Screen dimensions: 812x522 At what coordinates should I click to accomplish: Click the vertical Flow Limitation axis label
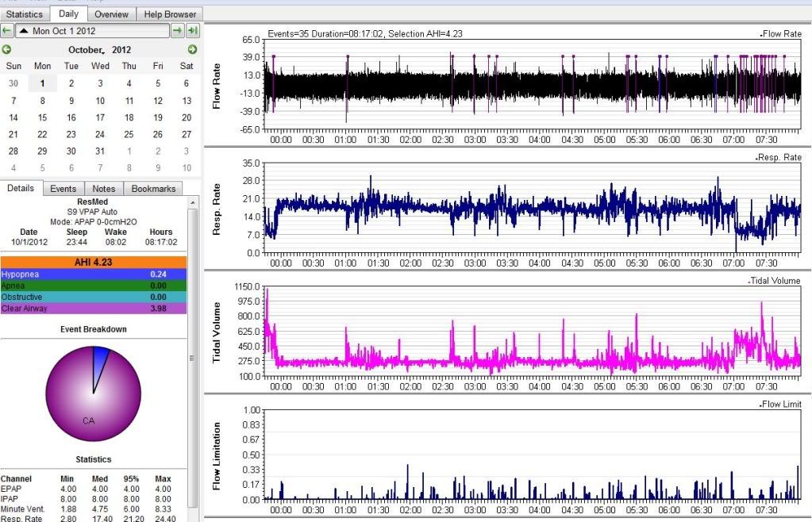(x=217, y=456)
